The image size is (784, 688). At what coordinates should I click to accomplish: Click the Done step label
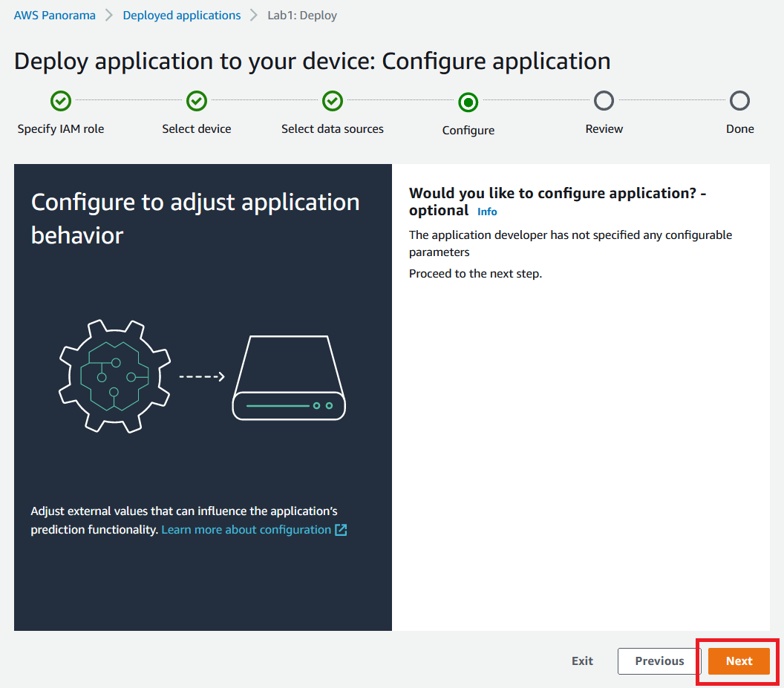pyautogui.click(x=740, y=129)
